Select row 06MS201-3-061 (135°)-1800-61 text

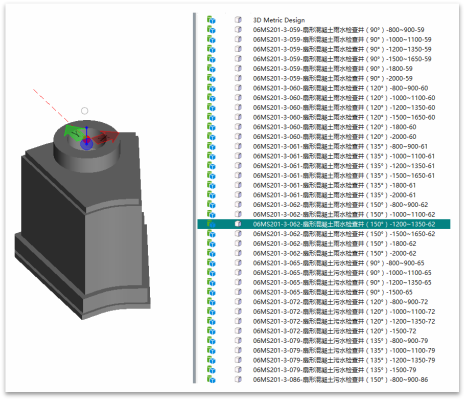(334, 185)
